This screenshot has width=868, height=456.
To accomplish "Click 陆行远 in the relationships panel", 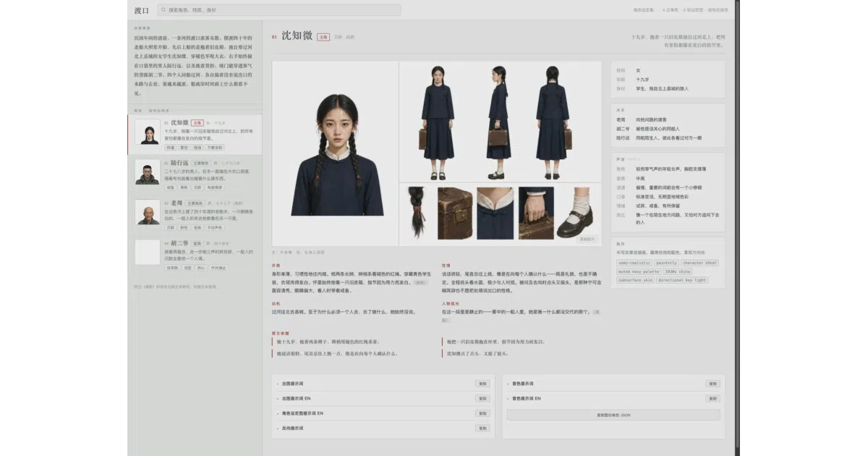I will (x=622, y=138).
